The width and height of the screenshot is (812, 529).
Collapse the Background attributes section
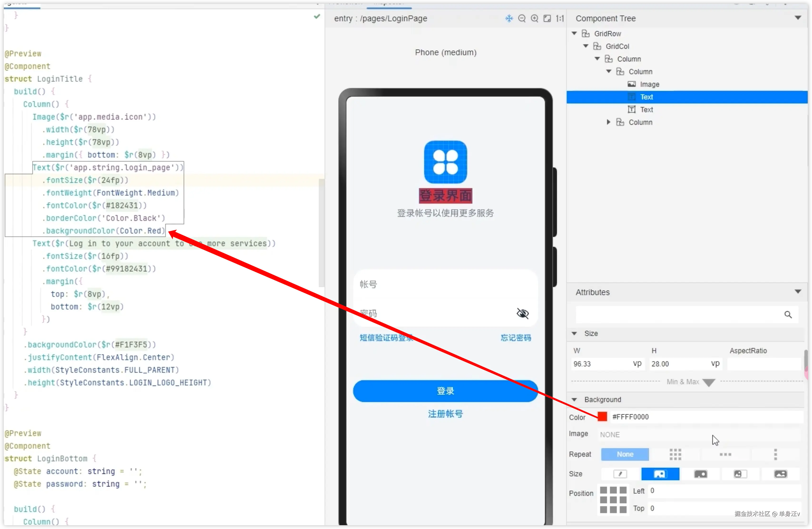pos(574,399)
